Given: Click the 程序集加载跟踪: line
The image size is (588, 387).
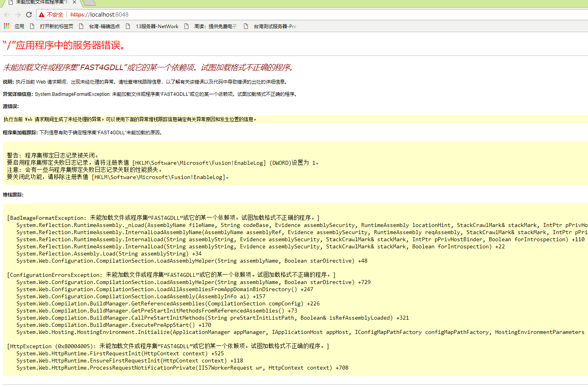Looking at the screenshot, I should pos(83,133).
